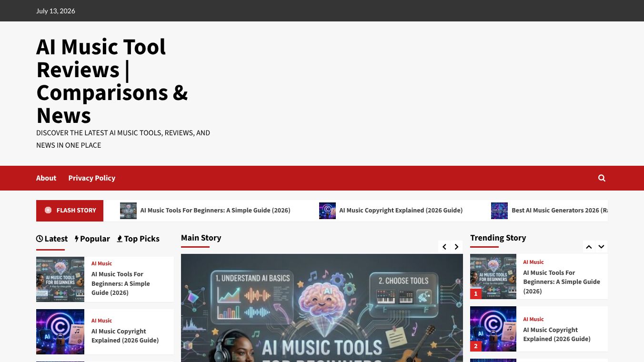The image size is (644, 362).
Task: Switch to the Top Picks tab
Action: click(138, 239)
